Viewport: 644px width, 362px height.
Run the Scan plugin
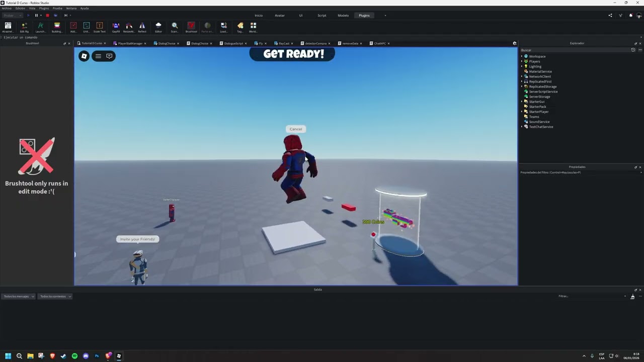[x=175, y=27]
